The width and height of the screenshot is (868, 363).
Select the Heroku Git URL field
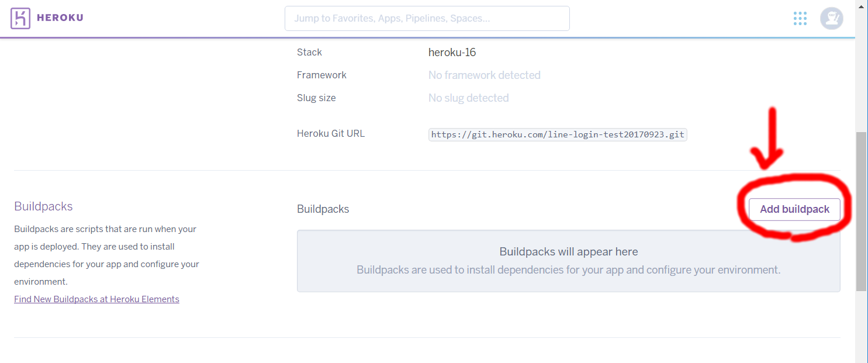pos(558,134)
